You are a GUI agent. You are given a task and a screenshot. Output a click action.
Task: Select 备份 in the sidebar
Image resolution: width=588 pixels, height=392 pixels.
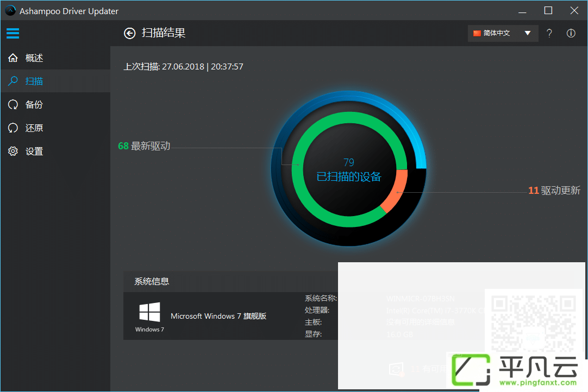click(x=55, y=105)
